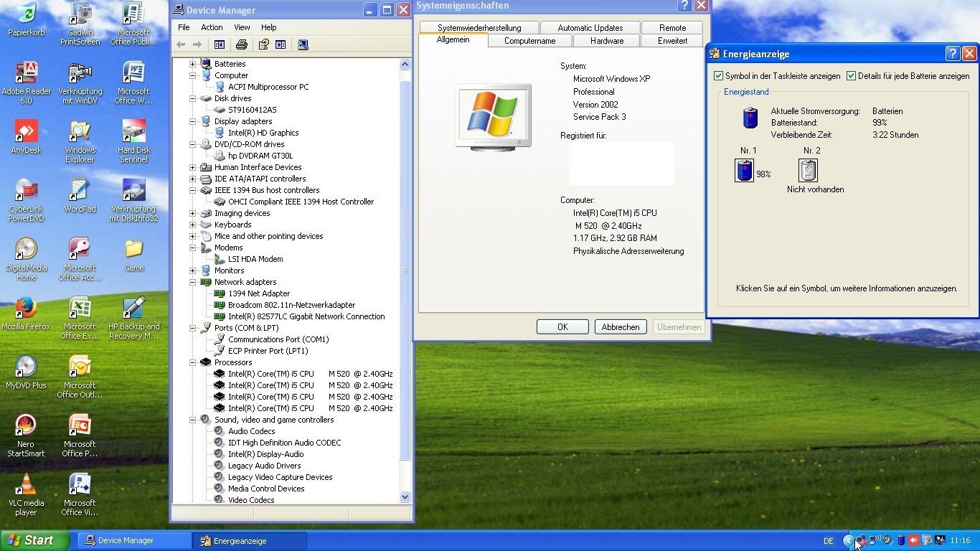Open Nero StartSmart desktop icon
Image resolution: width=980 pixels, height=551 pixels.
27,436
